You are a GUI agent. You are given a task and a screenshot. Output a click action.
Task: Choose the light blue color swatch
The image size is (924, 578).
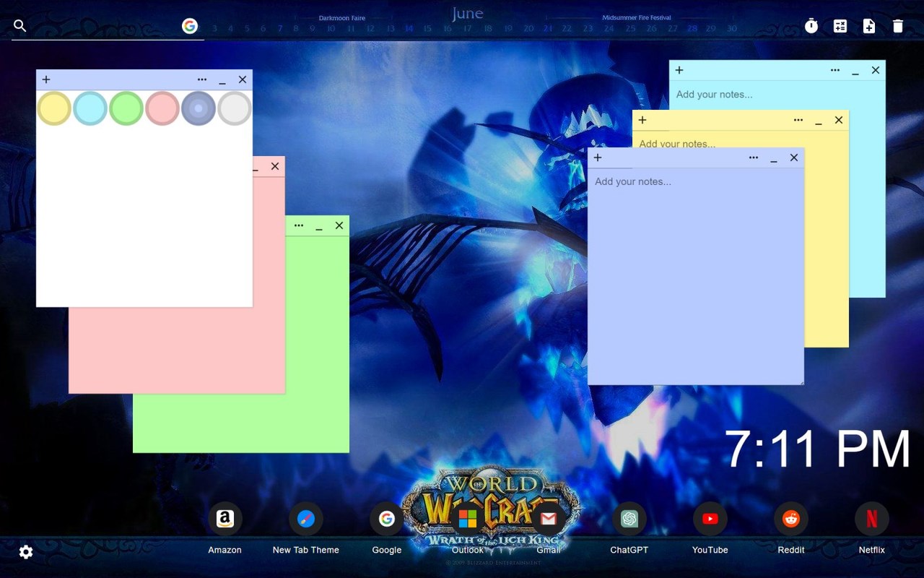click(x=90, y=108)
